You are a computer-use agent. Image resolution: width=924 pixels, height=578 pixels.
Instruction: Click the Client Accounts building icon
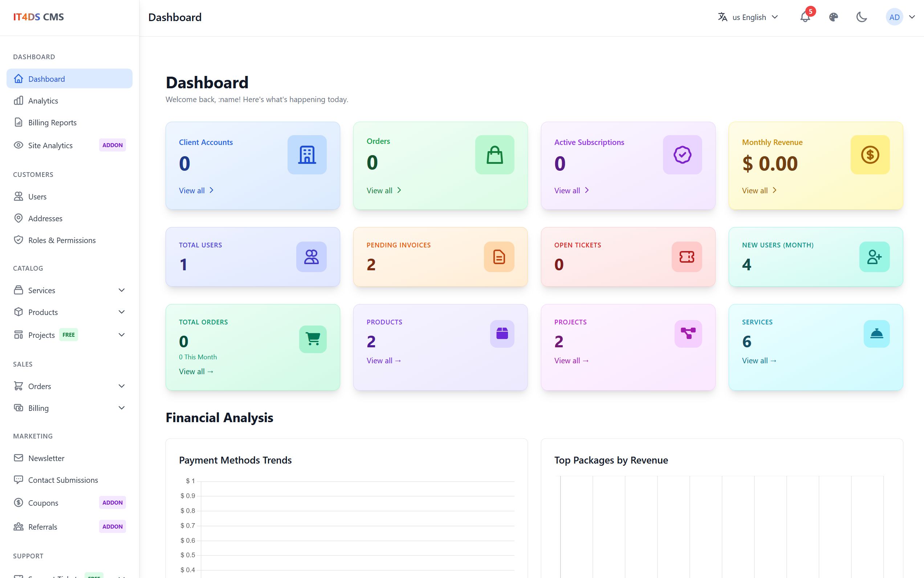(x=307, y=155)
